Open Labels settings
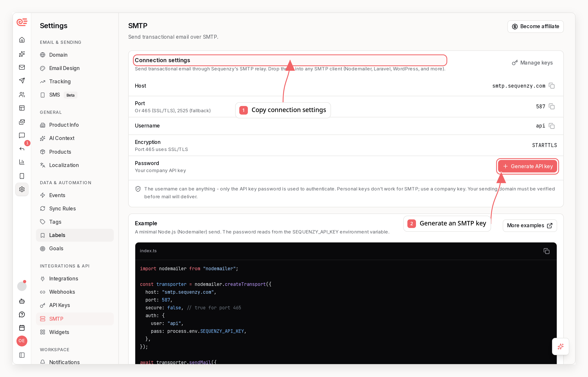The image size is (588, 377). point(75,235)
